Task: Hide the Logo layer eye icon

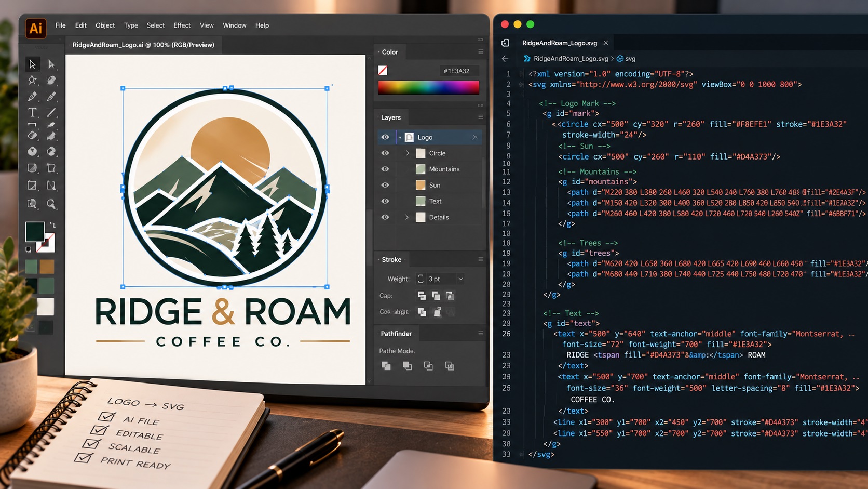Action: [x=385, y=137]
